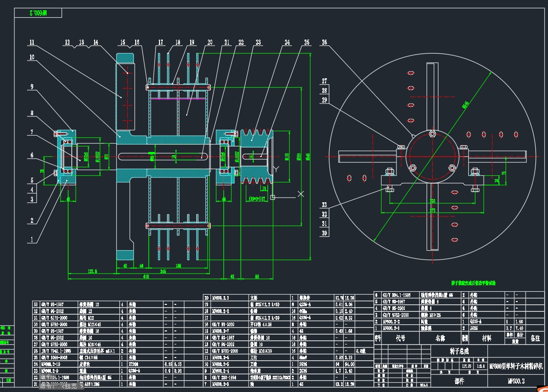
Task: Click callout number 10 at the left edge
Action: [x=32, y=57]
